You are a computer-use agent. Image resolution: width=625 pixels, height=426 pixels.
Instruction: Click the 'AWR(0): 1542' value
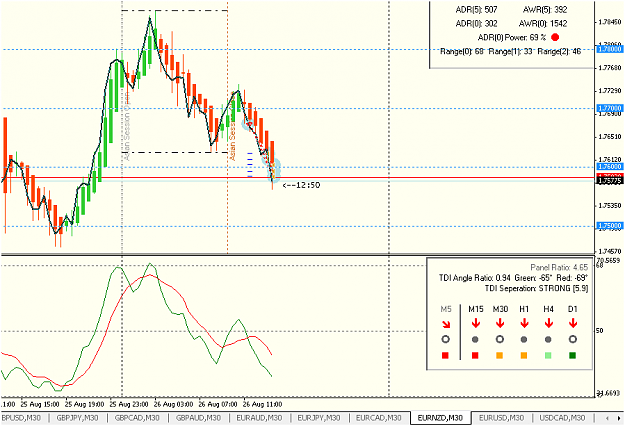pos(543,24)
